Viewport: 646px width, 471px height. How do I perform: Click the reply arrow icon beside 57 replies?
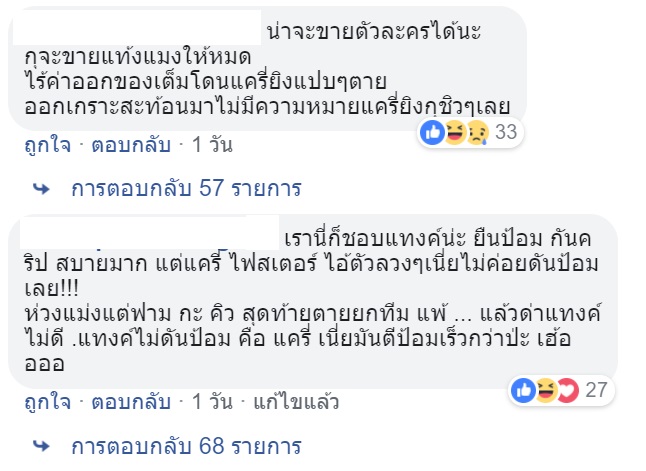(x=41, y=188)
